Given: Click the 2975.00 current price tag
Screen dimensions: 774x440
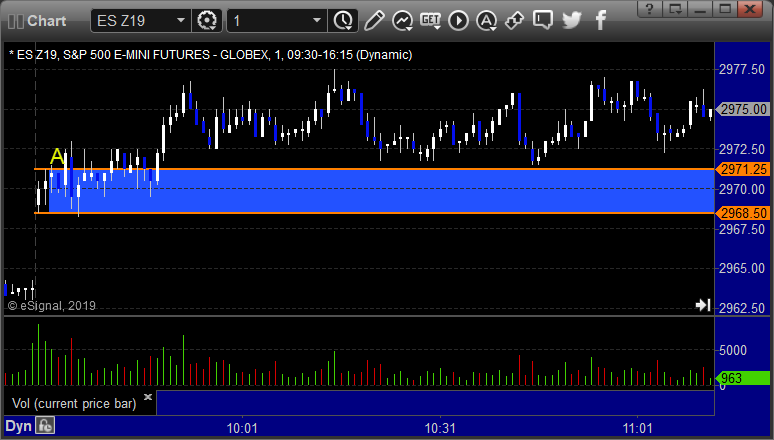Looking at the screenshot, I should point(742,109).
